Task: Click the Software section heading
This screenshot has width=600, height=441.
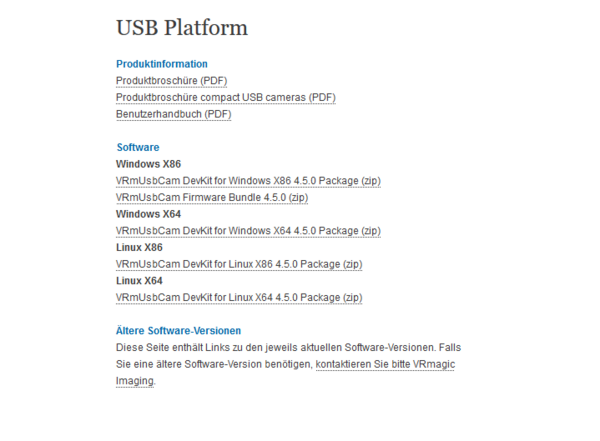Action: (138, 147)
